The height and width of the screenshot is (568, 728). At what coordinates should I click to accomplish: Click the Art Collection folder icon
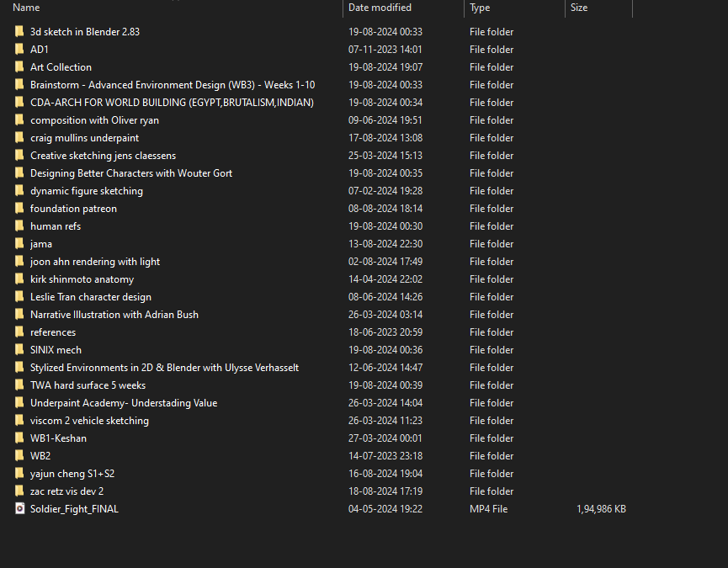click(19, 66)
